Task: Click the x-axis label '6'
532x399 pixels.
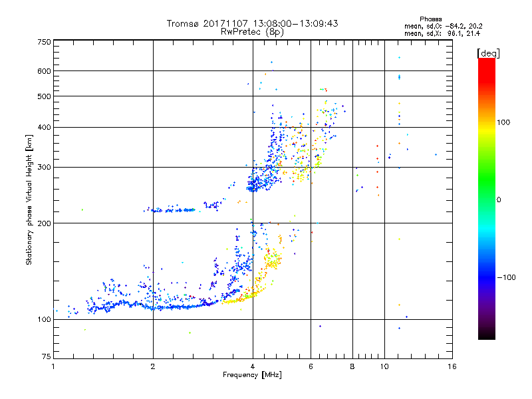Action: pos(311,366)
